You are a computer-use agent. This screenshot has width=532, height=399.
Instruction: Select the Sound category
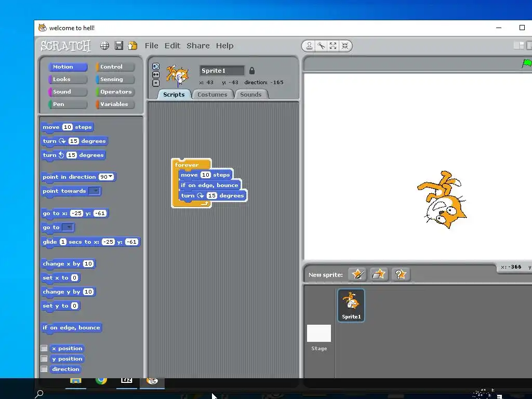(68, 91)
